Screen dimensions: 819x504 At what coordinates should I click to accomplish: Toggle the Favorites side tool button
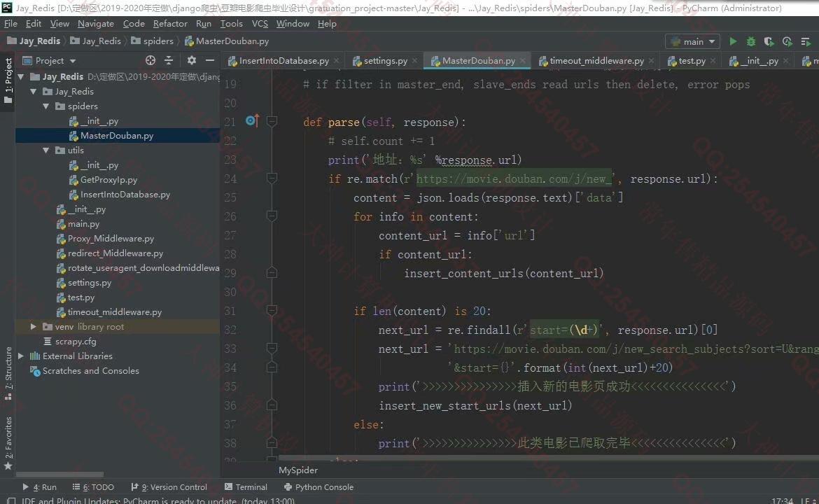coord(8,443)
